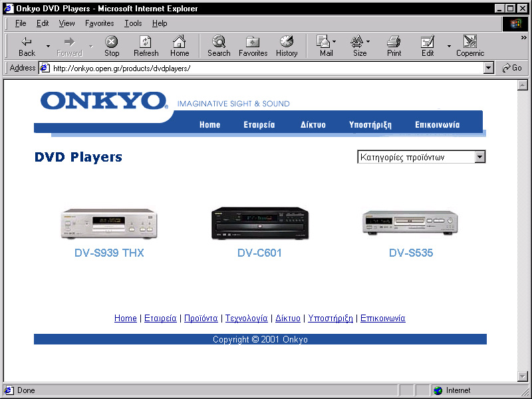Click the Internet zone globe icon
The image size is (532, 399).
coord(438,390)
